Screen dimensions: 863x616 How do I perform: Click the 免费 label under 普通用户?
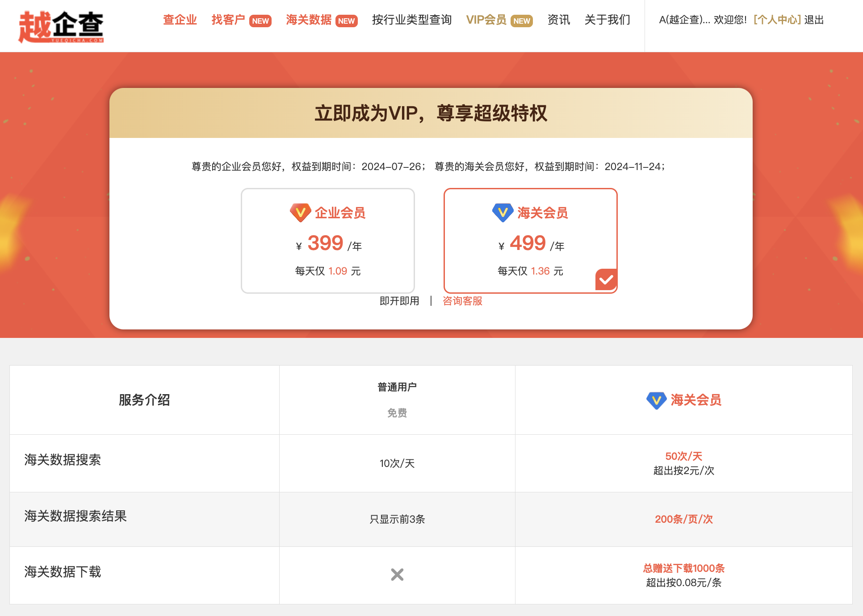[x=397, y=413]
